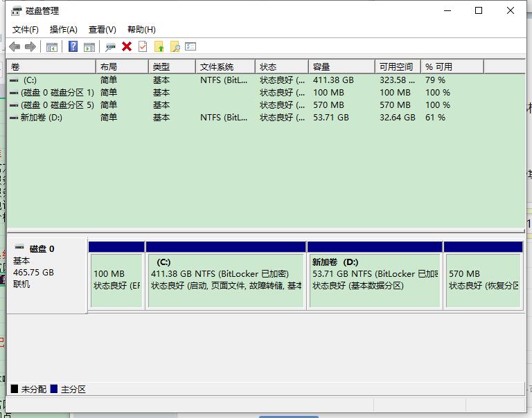Open the 查看(V) menu

pyautogui.click(x=102, y=30)
